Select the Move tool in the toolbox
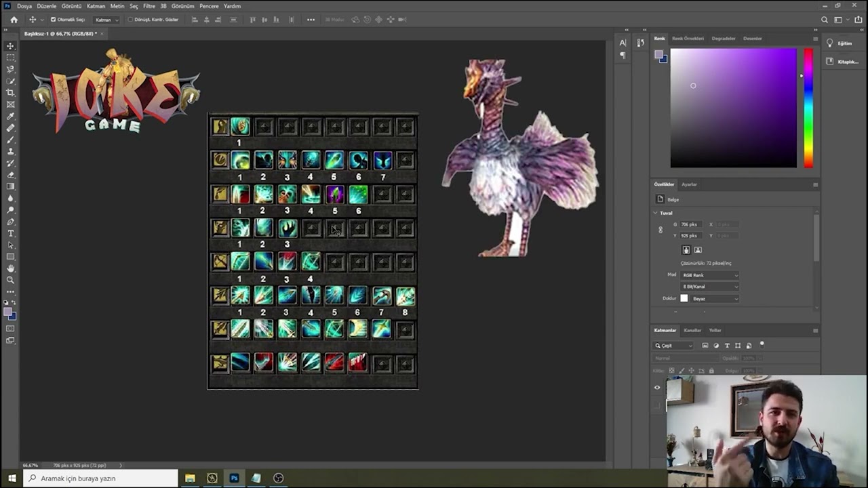 10,46
